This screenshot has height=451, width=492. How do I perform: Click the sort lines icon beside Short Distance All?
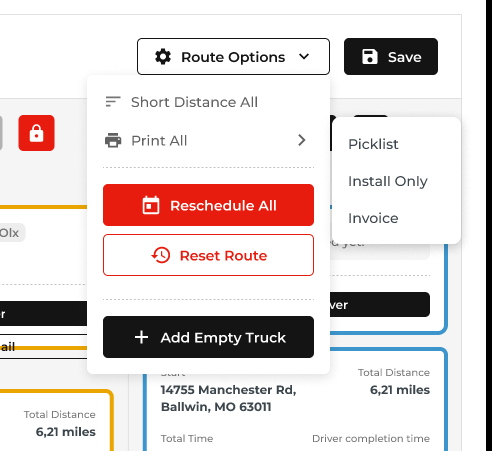(x=113, y=102)
